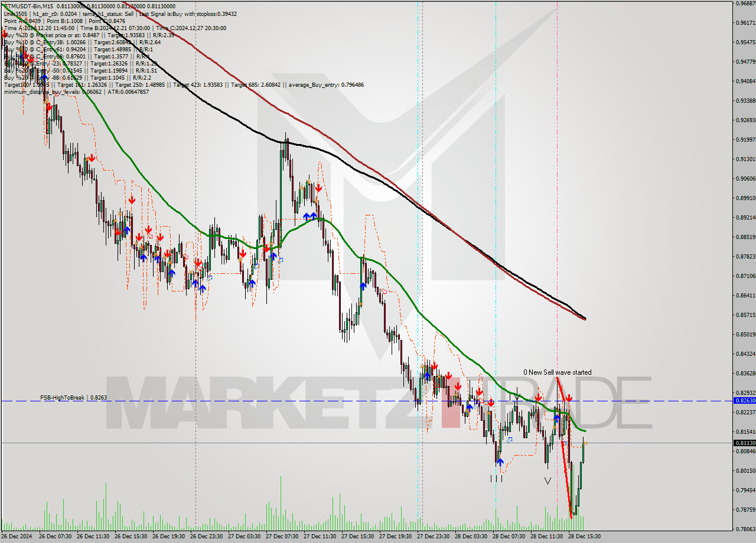This screenshot has width=756, height=543.
Task: Click the "ATR:0.00647857" text
Action: [129, 92]
